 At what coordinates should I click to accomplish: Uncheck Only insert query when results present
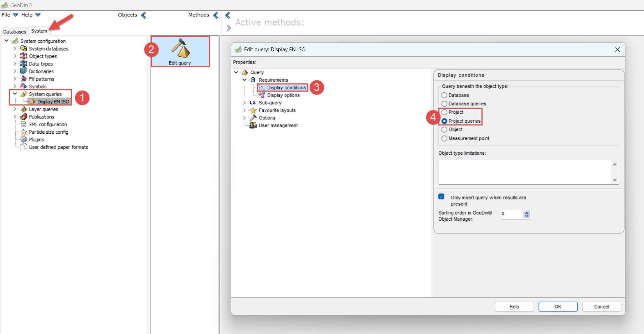point(441,196)
